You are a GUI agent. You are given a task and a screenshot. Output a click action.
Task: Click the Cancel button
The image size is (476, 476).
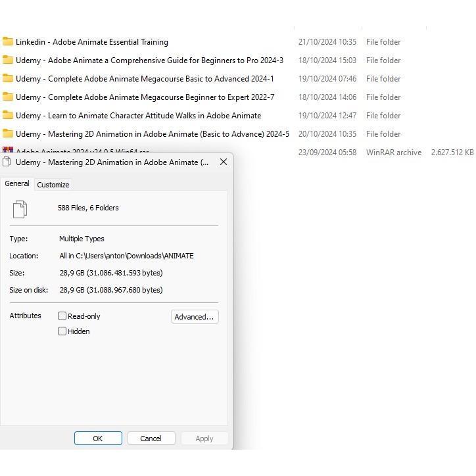151,439
